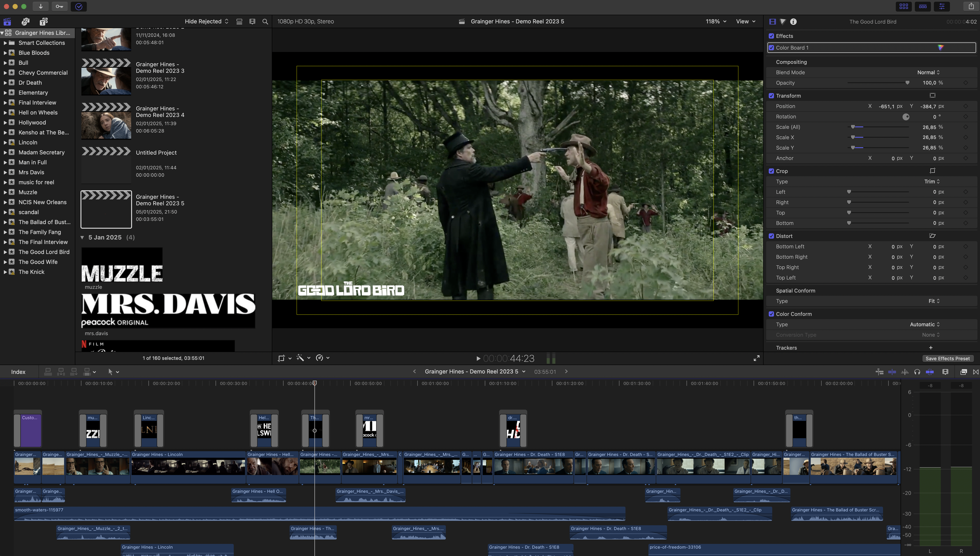Open Spatial Conform Type Fit dropdown
The image size is (980, 556).
tap(934, 301)
